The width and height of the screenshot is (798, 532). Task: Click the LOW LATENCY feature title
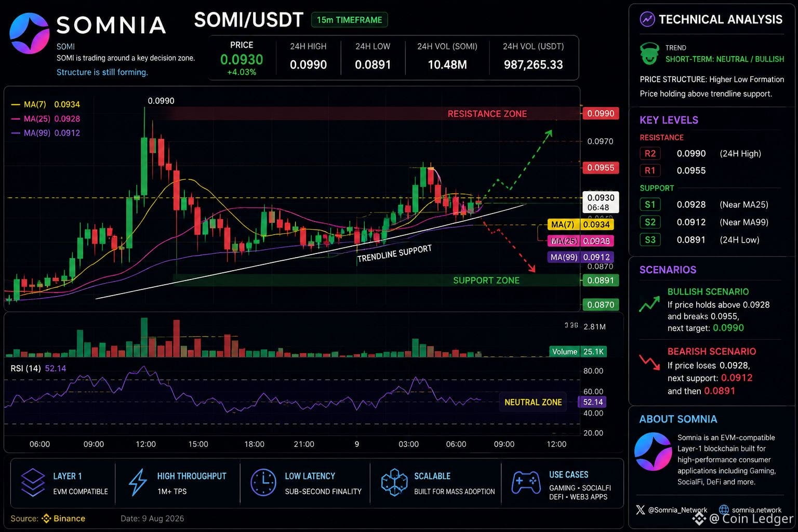310,476
